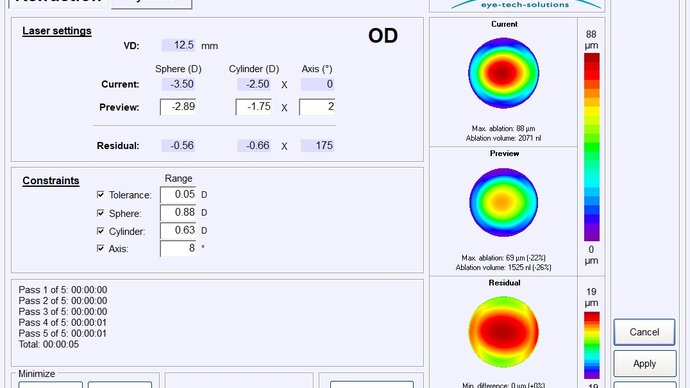Click the Preview sphere field -2.89
The image size is (690, 388).
click(178, 107)
